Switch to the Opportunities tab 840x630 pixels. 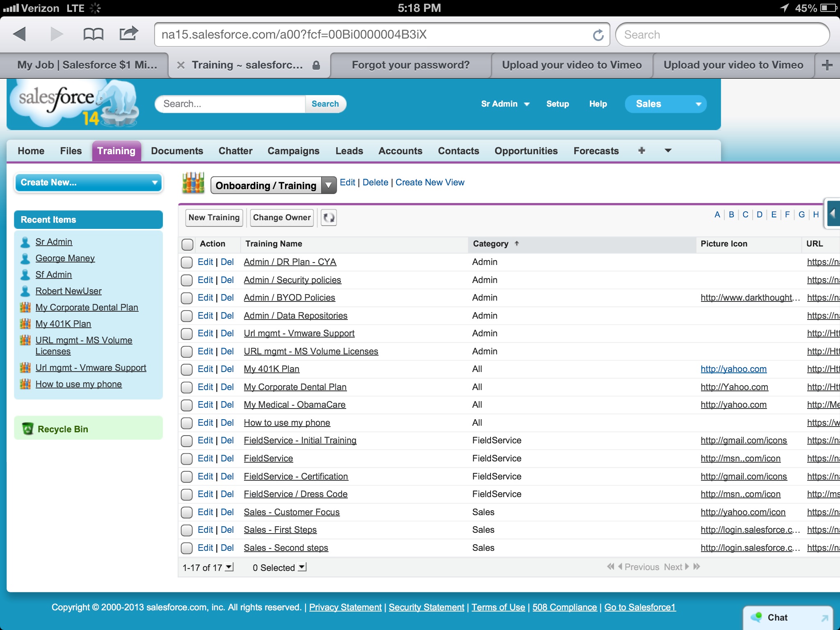point(526,151)
